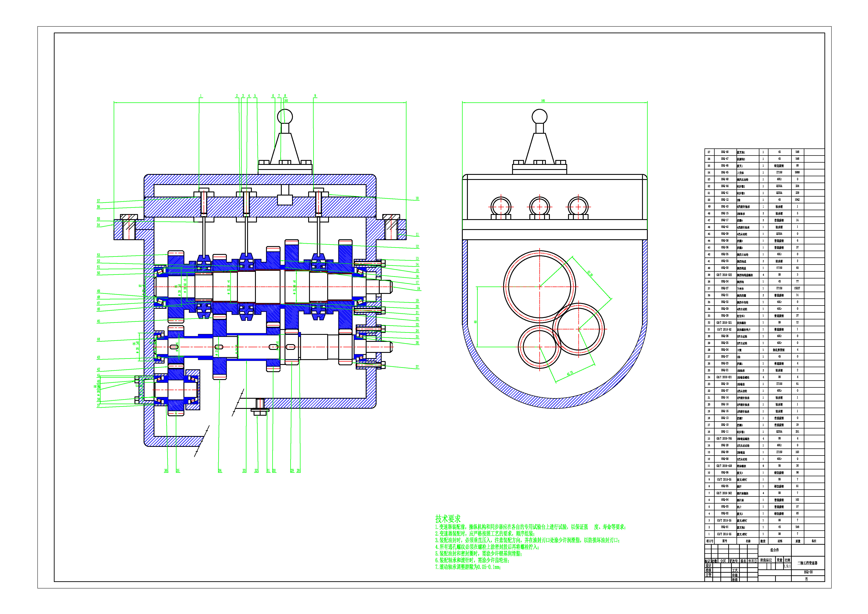The width and height of the screenshot is (868, 614).
Task: Click the shift knob in the right side view
Action: point(540,116)
